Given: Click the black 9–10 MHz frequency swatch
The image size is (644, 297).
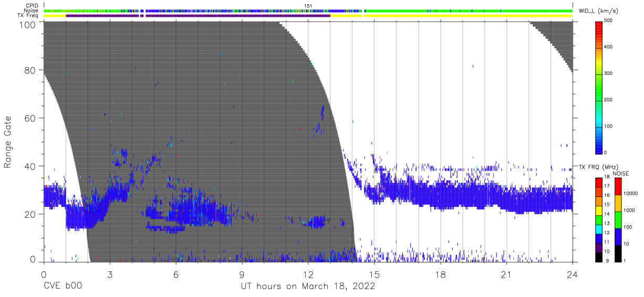Looking at the screenshot, I should click(598, 256).
